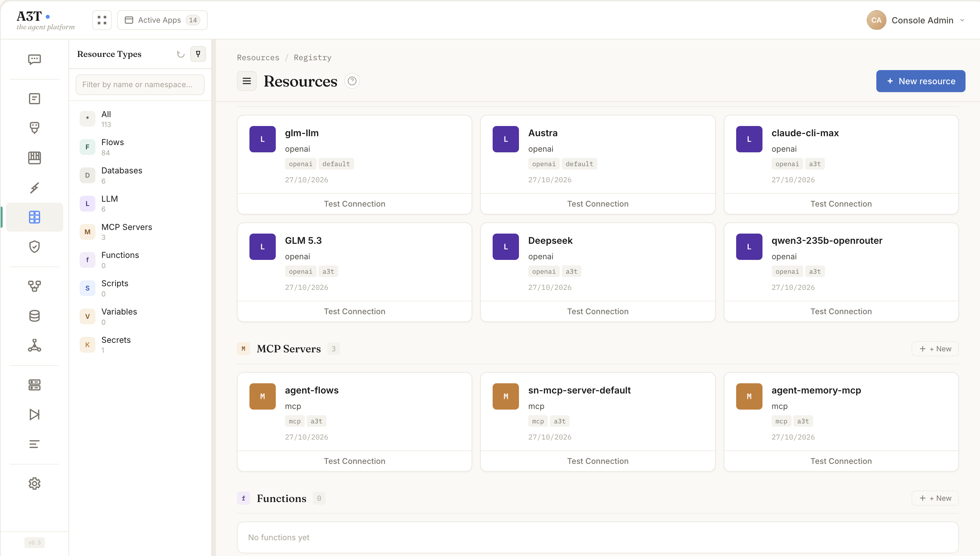Open the network nodes sidebar icon
980x556 pixels.
coord(34,345)
